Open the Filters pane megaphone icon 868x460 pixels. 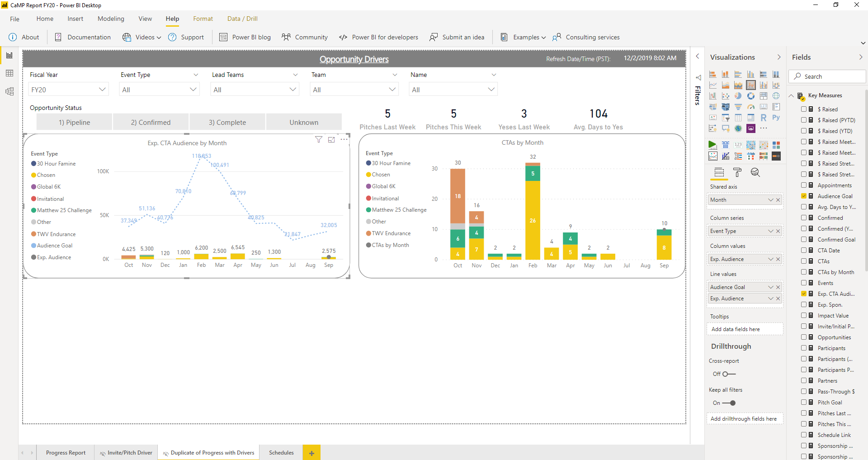click(698, 77)
